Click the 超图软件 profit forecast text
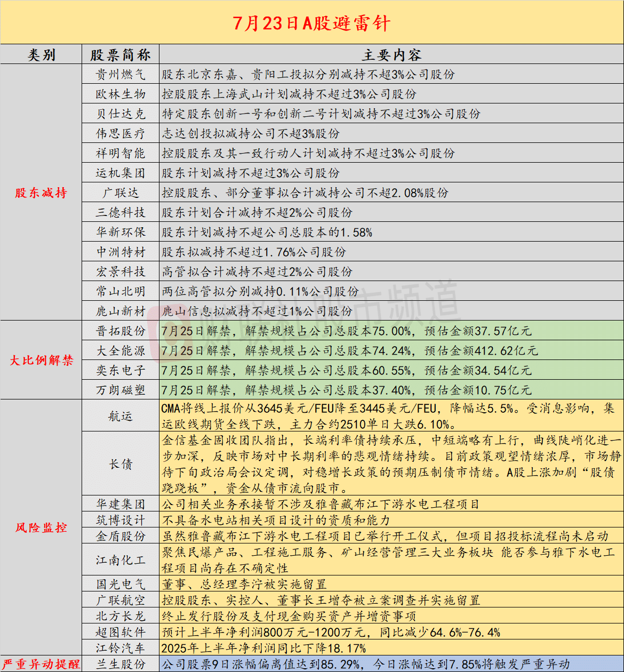Screen dimensions: 624x672 click(x=331, y=632)
